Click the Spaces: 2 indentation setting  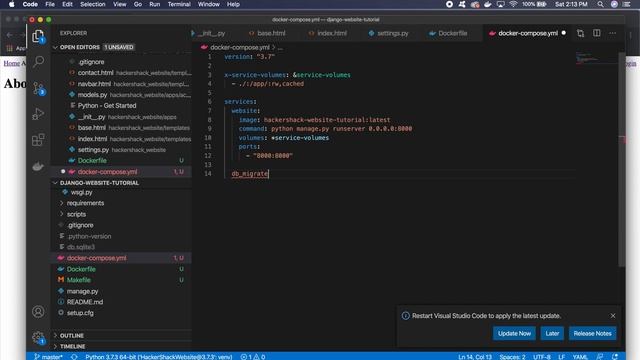(x=512, y=357)
